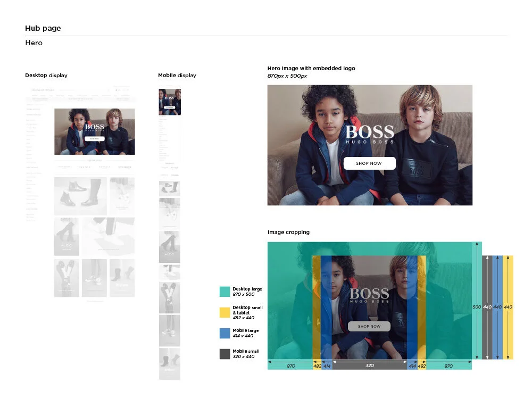532x399 pixels.
Task: Click the Desktop display label
Action: 46,76
